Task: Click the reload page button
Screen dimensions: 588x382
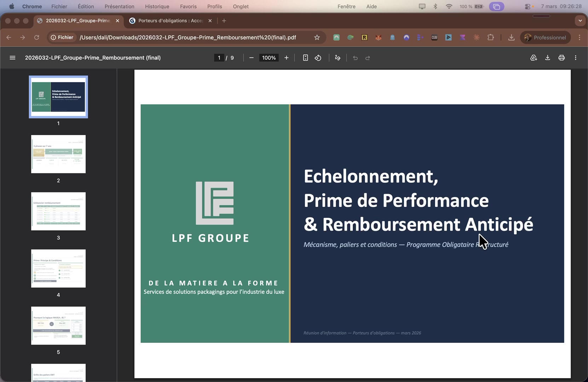Action: click(x=36, y=37)
